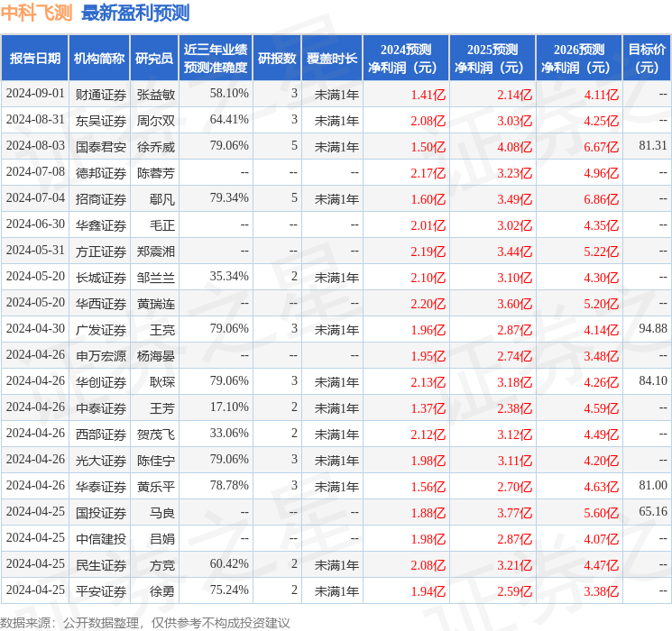Screen dimensions: 672x631
Task: Click the date 2024-08-31
Action: pyautogui.click(x=35, y=119)
